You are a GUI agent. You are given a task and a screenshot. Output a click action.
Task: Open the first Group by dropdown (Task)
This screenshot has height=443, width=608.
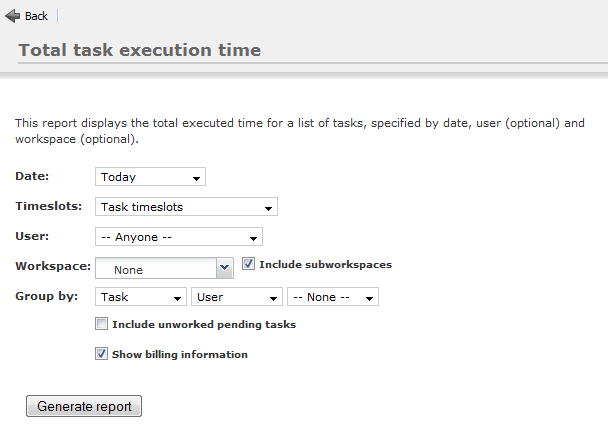(141, 297)
